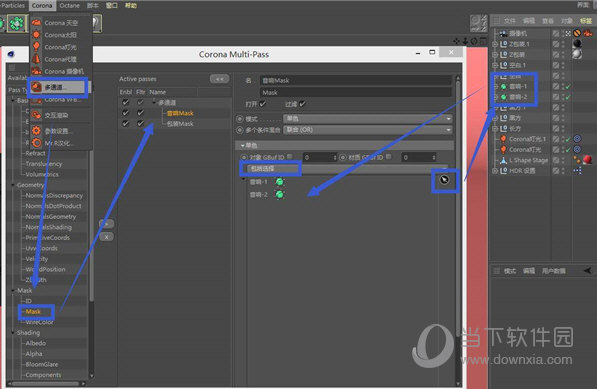Select the ZDepth pass type

click(x=36, y=280)
